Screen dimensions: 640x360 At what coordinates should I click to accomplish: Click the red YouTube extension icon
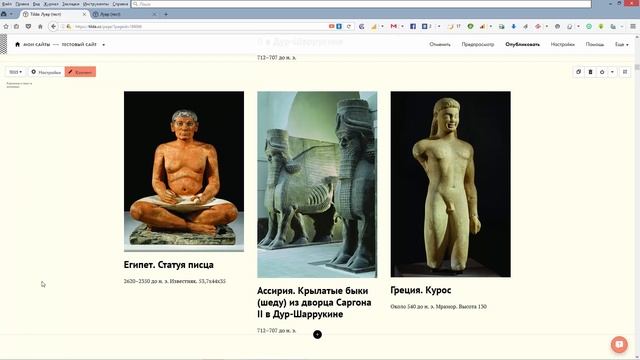click(x=331, y=27)
